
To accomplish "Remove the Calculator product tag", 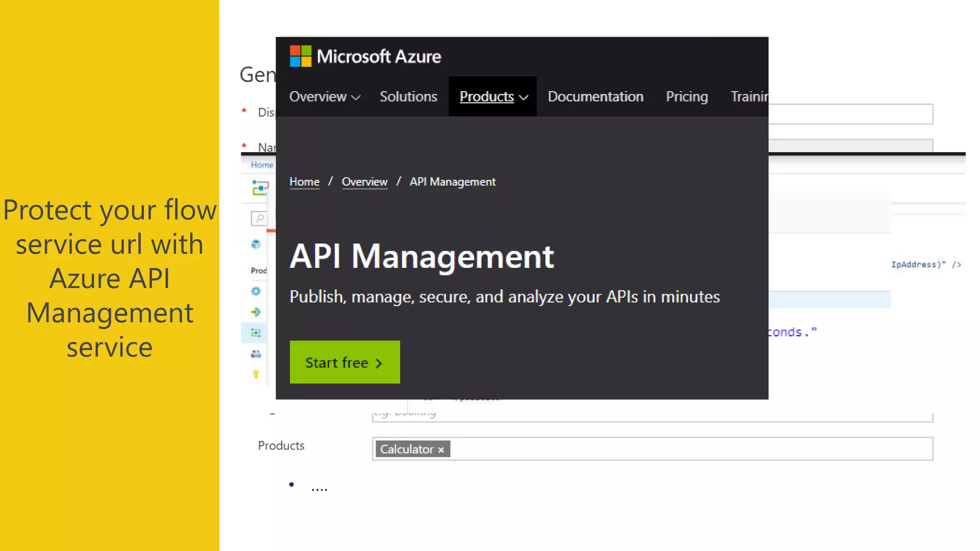I will 441,450.
